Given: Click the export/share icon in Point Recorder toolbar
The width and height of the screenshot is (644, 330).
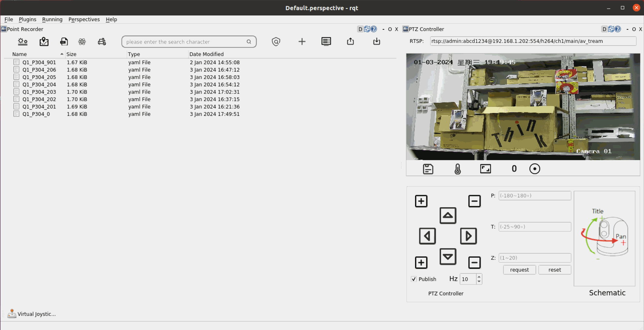Looking at the screenshot, I should [350, 41].
